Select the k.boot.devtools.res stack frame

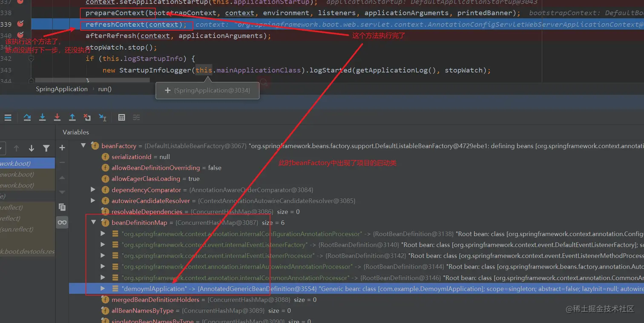[x=27, y=252]
